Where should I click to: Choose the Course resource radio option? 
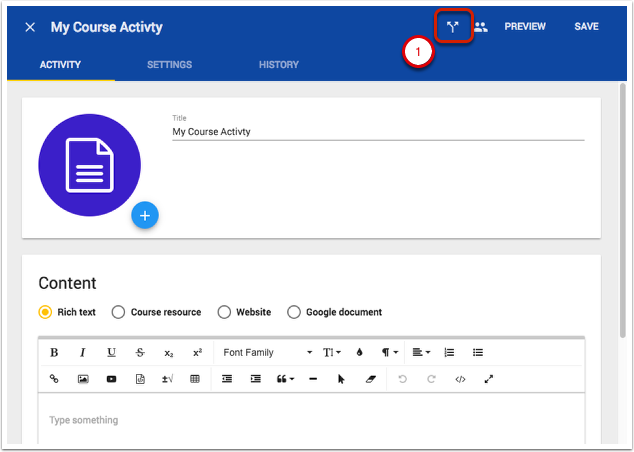119,312
